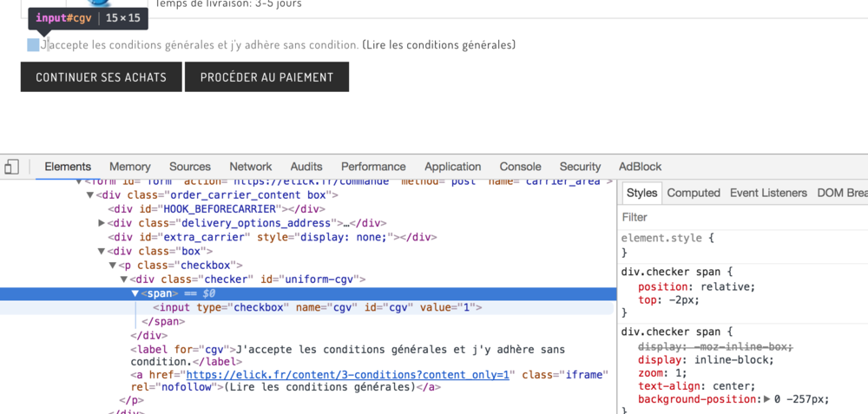Open the 'Lire les conditions générales' link
This screenshot has height=414, width=868.
coord(438,45)
